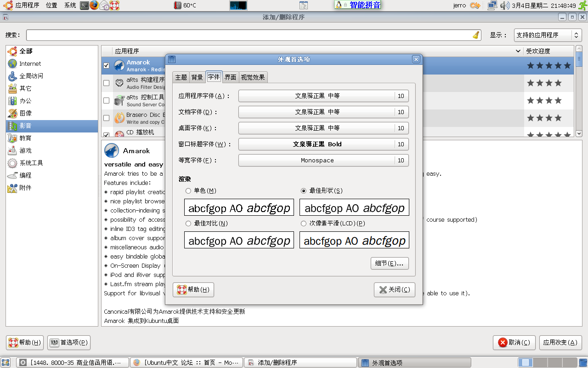
Task: Click the sort arrow in 应用程序 column header
Action: [x=518, y=51]
